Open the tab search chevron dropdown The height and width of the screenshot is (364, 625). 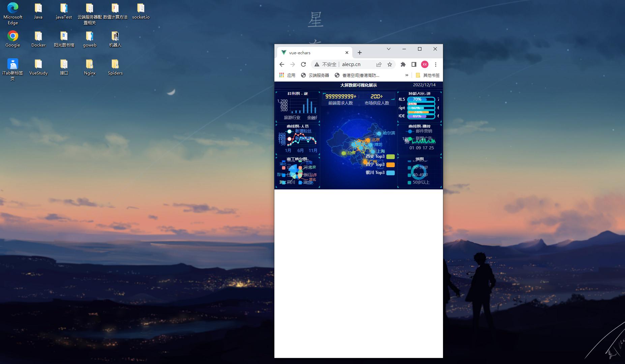(x=389, y=49)
